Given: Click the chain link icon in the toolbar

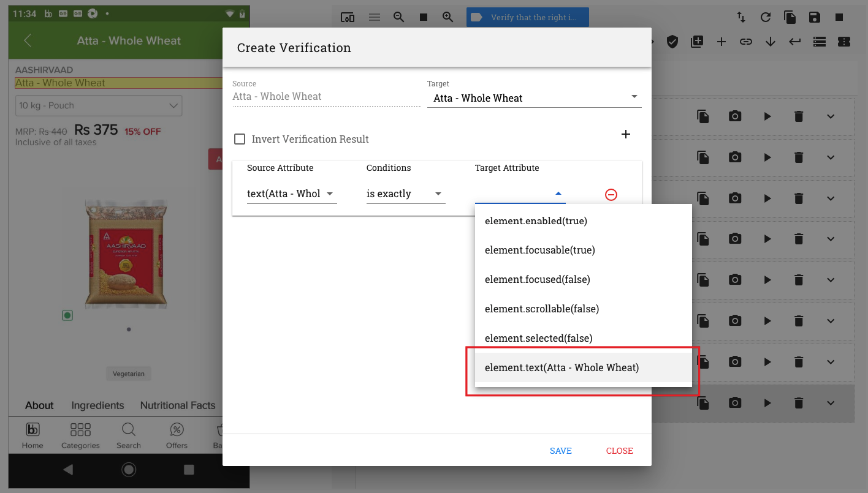Looking at the screenshot, I should pyautogui.click(x=746, y=42).
